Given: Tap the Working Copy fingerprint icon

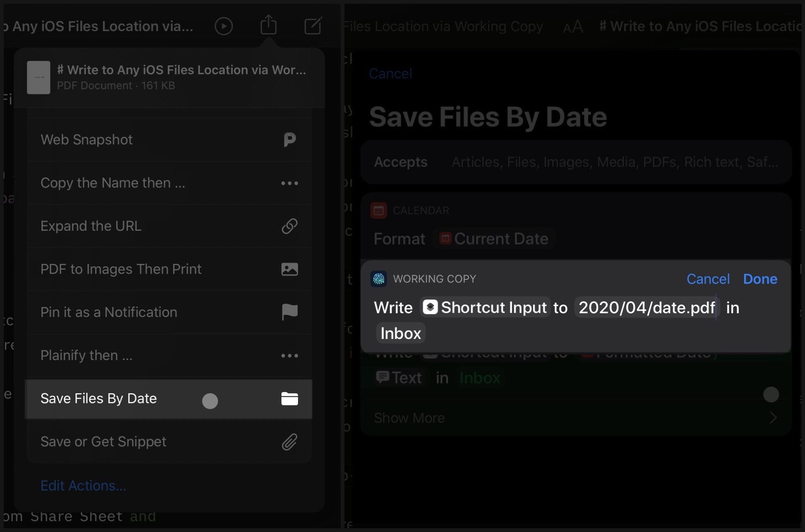Looking at the screenshot, I should (x=378, y=278).
